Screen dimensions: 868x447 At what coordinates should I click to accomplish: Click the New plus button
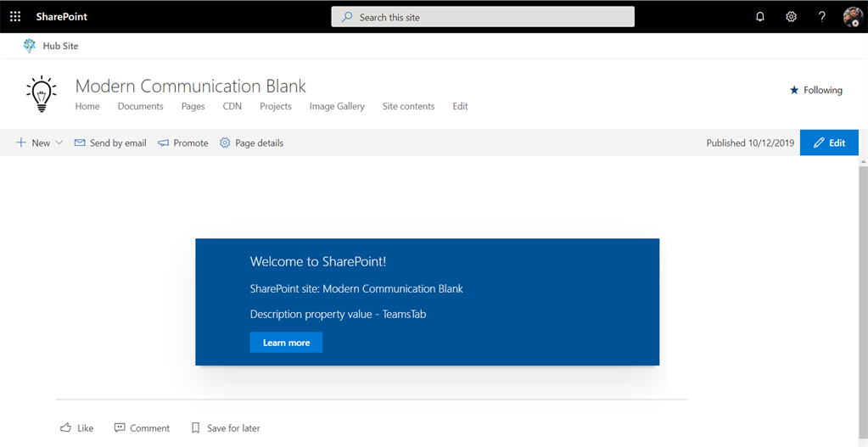[32, 142]
